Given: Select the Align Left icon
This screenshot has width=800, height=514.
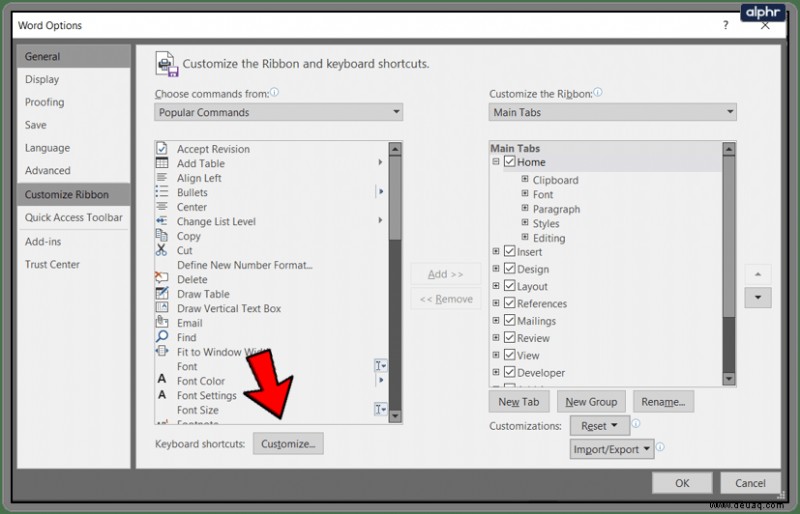Looking at the screenshot, I should [162, 178].
